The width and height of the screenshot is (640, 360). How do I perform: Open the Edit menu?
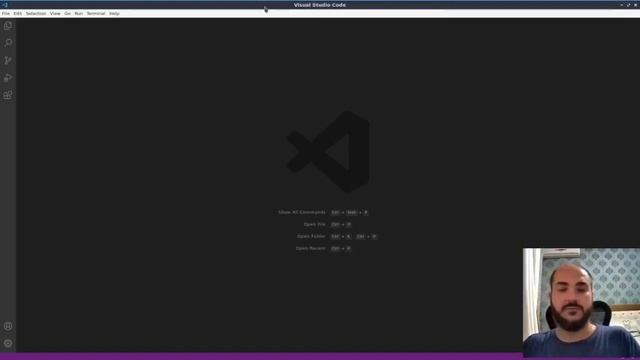coord(18,13)
